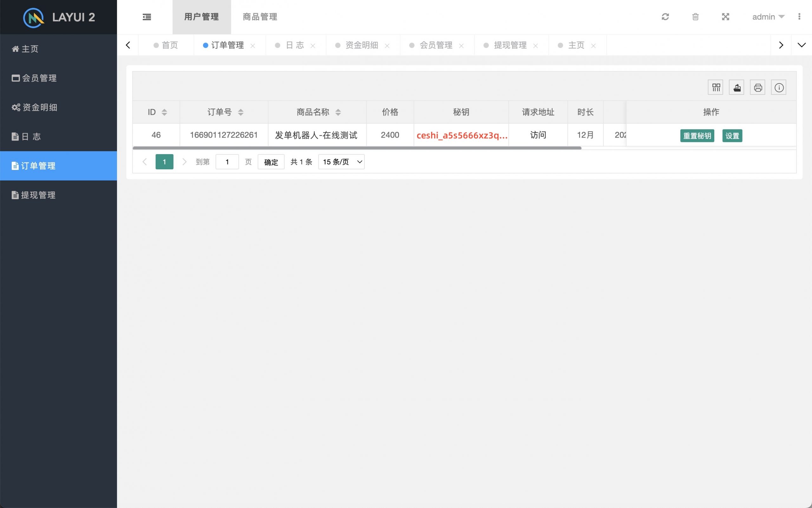Click the 确定 pagination button

(x=271, y=162)
